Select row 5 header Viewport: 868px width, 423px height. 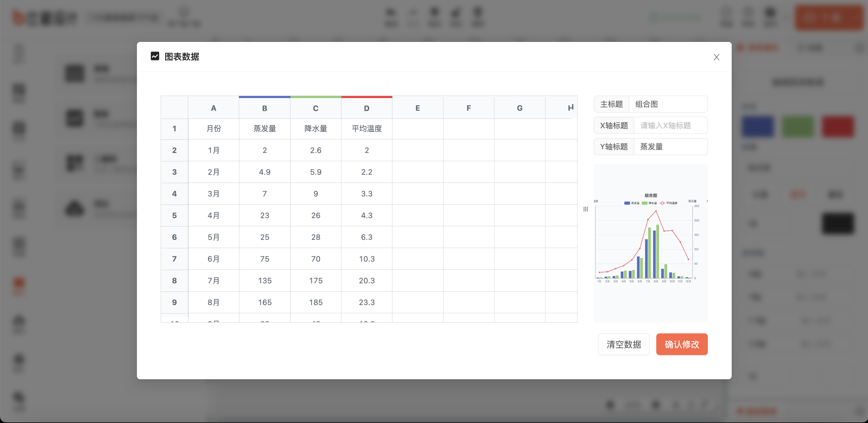[174, 215]
